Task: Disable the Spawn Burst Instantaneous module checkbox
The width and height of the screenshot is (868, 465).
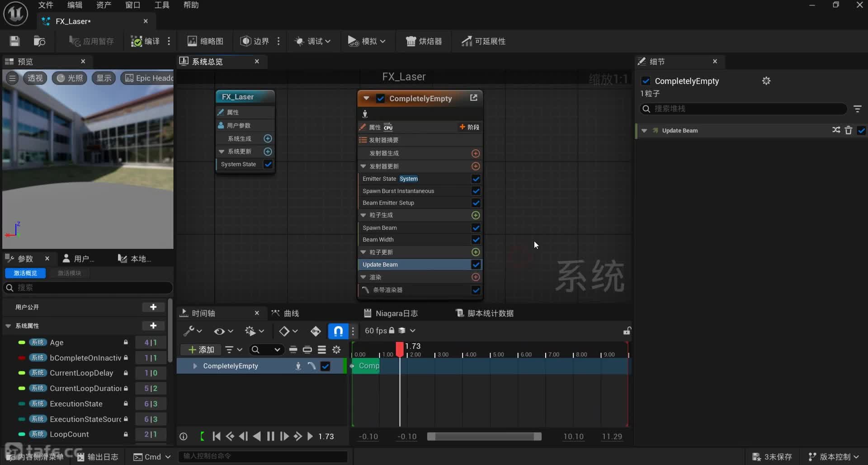Action: [476, 191]
